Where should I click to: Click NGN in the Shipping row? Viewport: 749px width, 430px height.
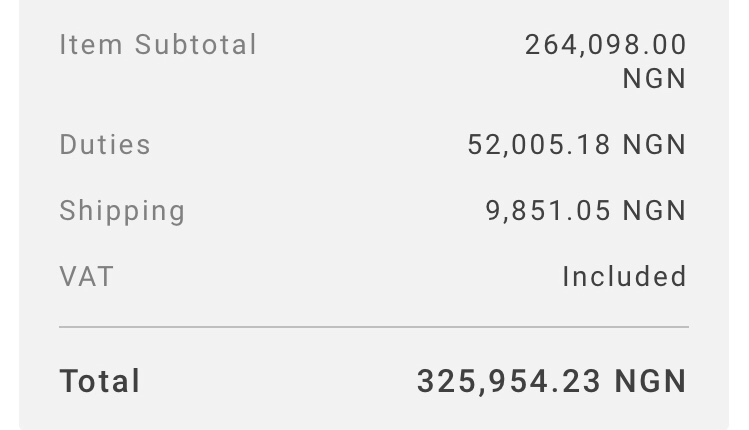click(x=654, y=211)
